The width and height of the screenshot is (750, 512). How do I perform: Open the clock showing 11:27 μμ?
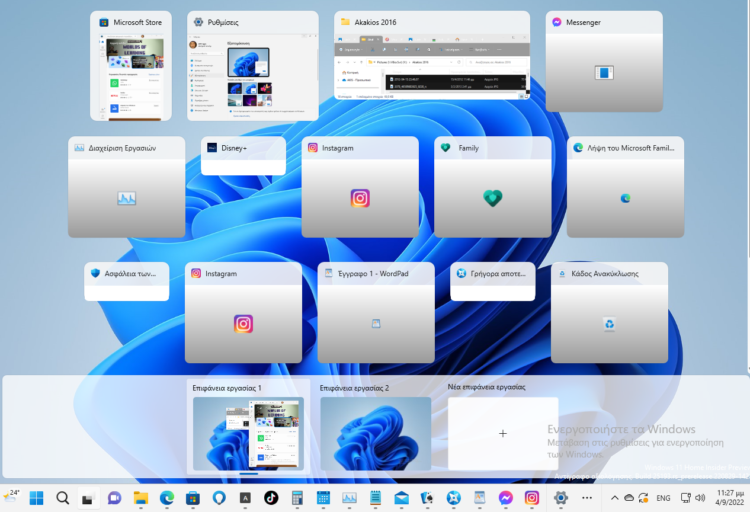pos(729,498)
